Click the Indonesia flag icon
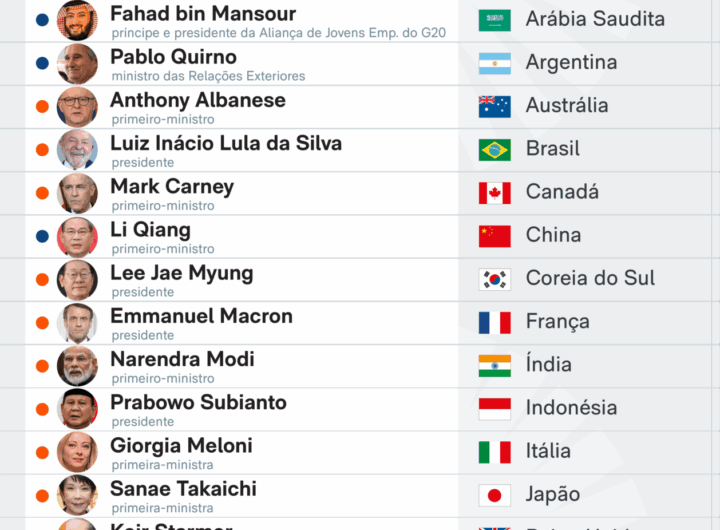The width and height of the screenshot is (720, 530). point(494,408)
